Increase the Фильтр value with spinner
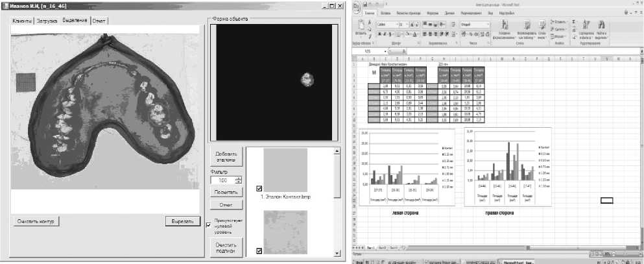The image size is (644, 264). point(239,178)
